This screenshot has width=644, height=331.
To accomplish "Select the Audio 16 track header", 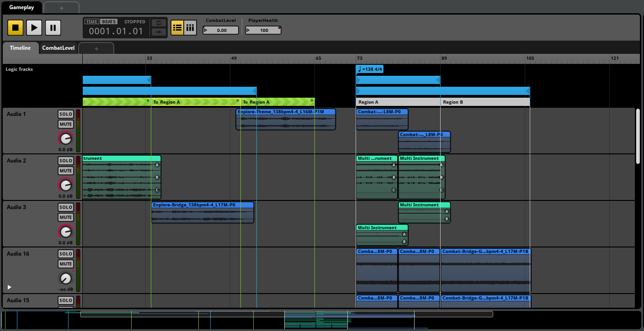I will click(x=43, y=270).
